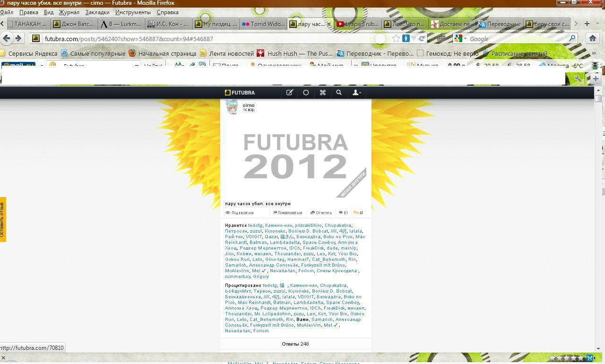Click the site identity favicon in address bar
Screen dimensions: 605x364
pos(35,39)
